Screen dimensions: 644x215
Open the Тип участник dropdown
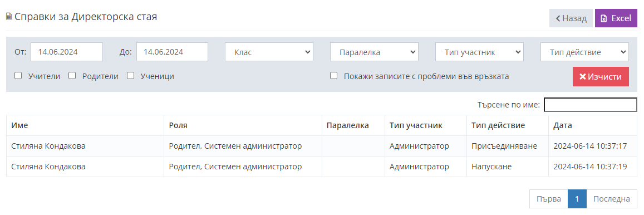click(479, 52)
